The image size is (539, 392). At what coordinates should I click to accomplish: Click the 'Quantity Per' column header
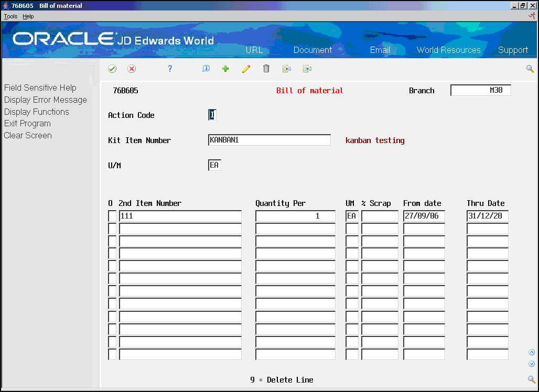(x=281, y=203)
